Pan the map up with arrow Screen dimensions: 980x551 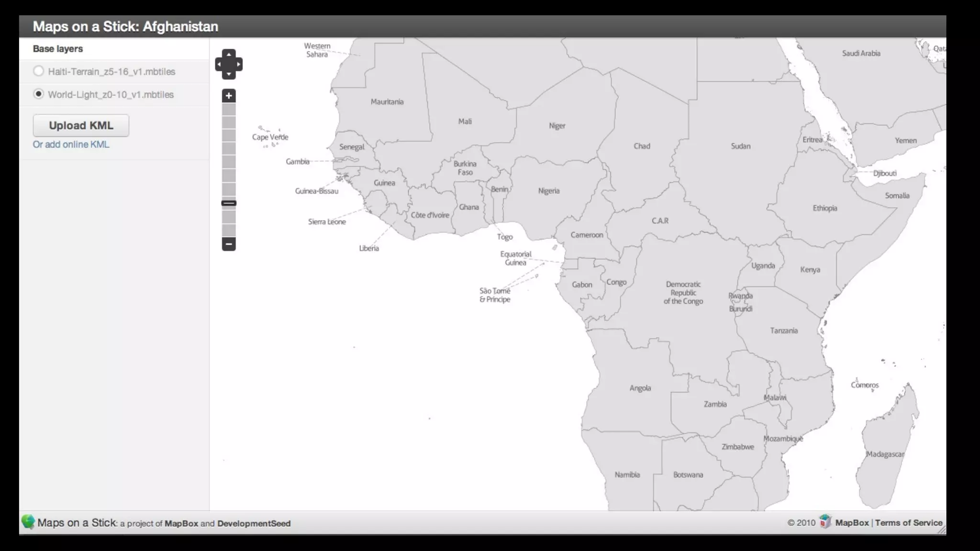(x=229, y=54)
